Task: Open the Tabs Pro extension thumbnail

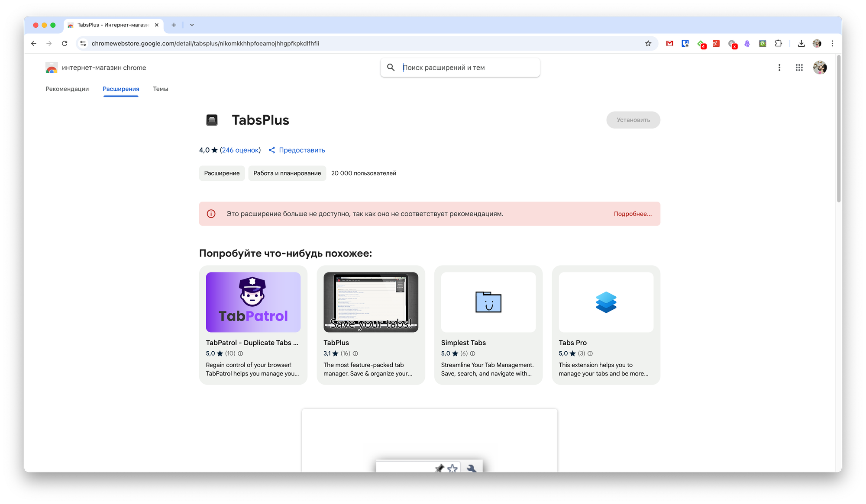Action: tap(606, 302)
